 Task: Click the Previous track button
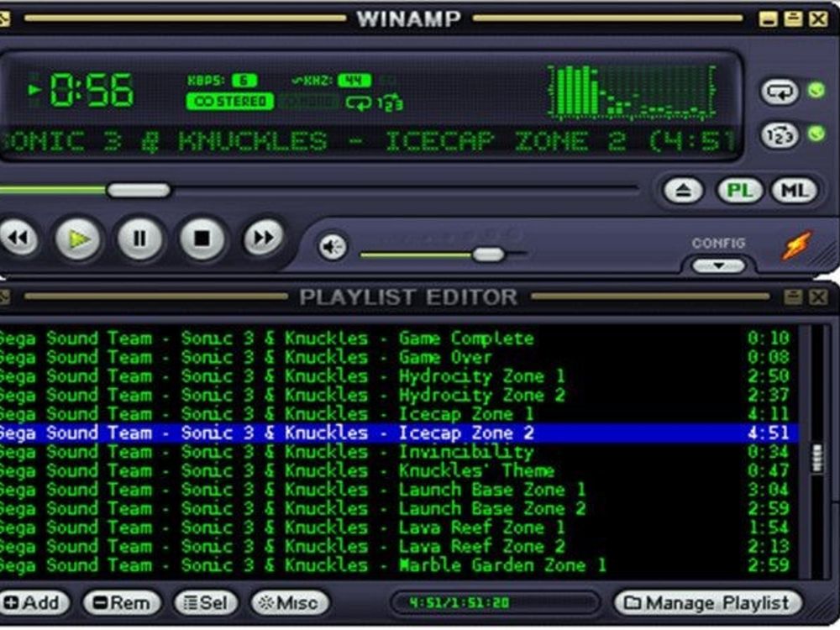[18, 239]
